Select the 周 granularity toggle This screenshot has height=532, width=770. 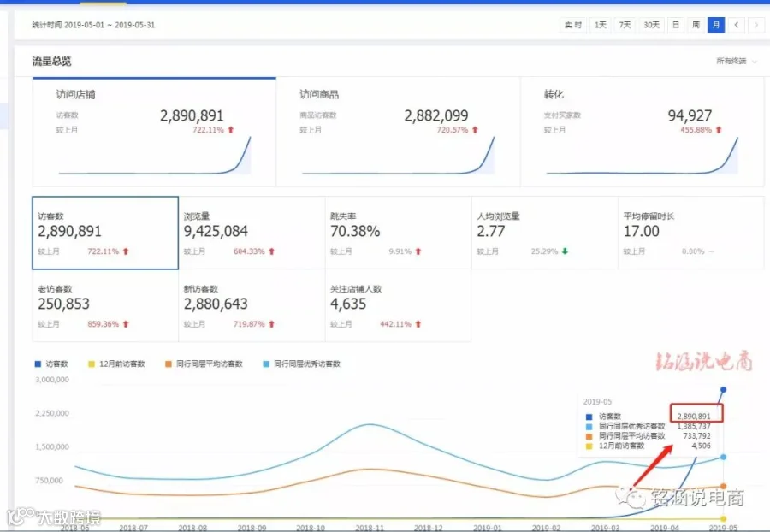(696, 25)
